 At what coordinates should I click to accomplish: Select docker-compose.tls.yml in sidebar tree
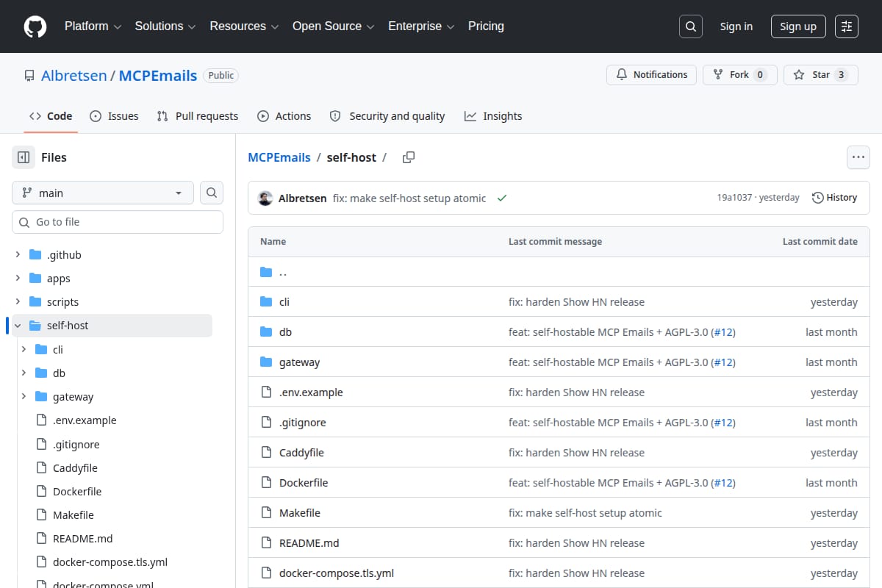110,562
